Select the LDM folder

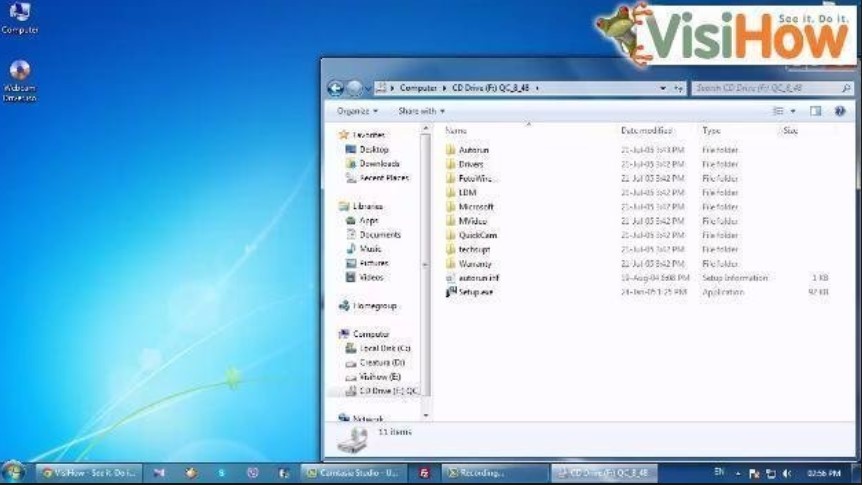point(461,192)
